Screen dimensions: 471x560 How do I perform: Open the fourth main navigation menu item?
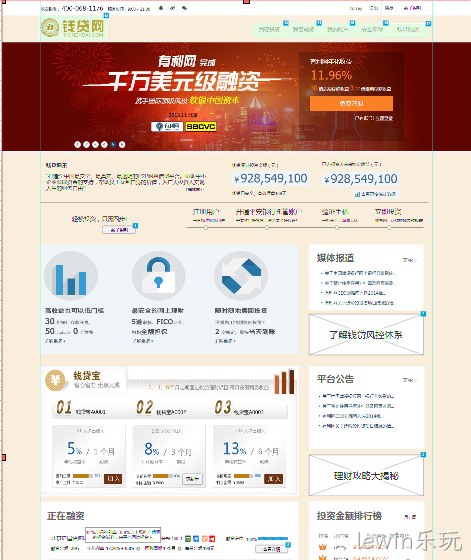pos(372,29)
